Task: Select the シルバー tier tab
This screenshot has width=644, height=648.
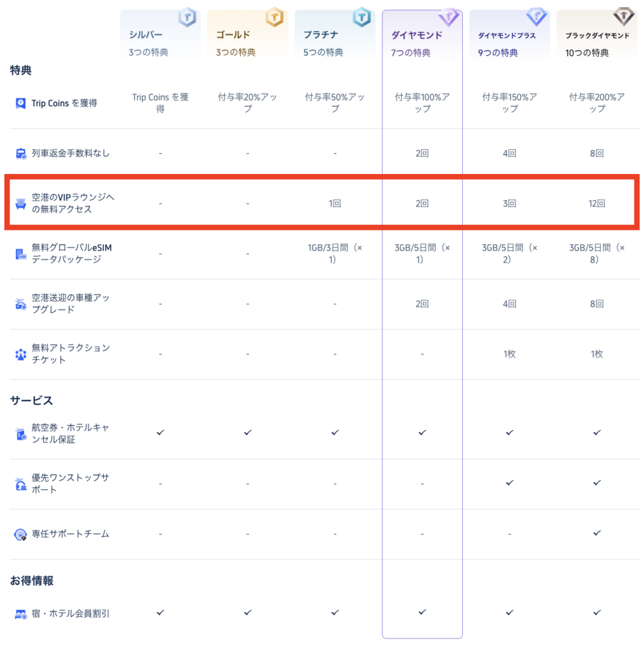Action: (160, 37)
